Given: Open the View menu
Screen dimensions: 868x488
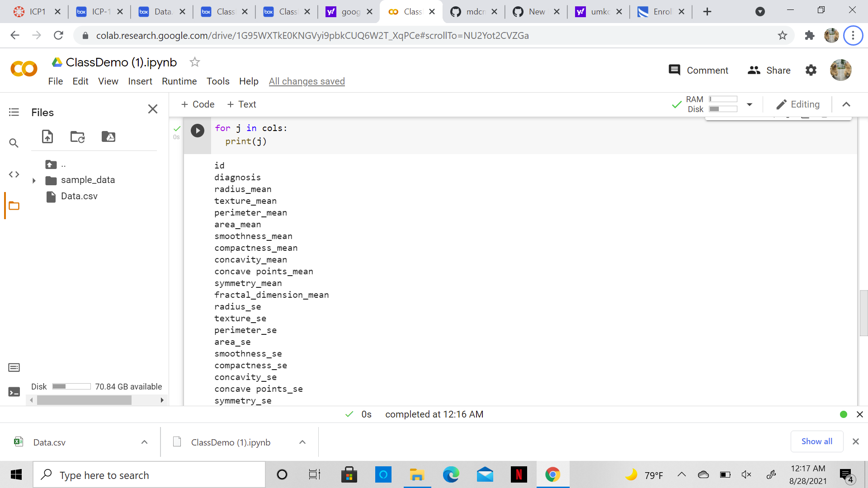Looking at the screenshot, I should 108,81.
